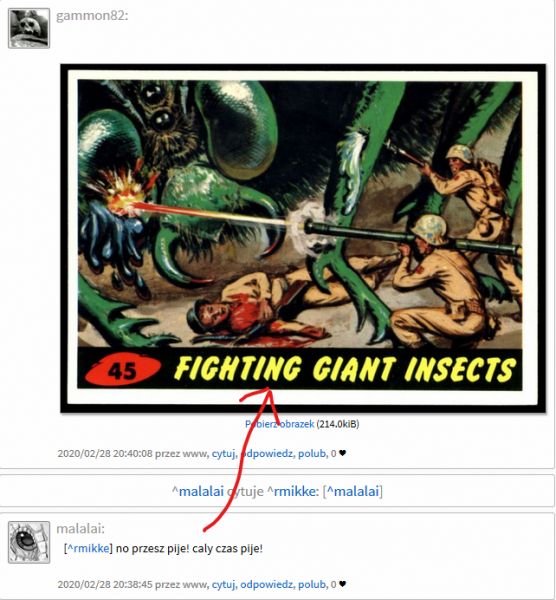The image size is (556, 600).
Task: Click cytuj on malalai's post
Action: click(x=223, y=584)
